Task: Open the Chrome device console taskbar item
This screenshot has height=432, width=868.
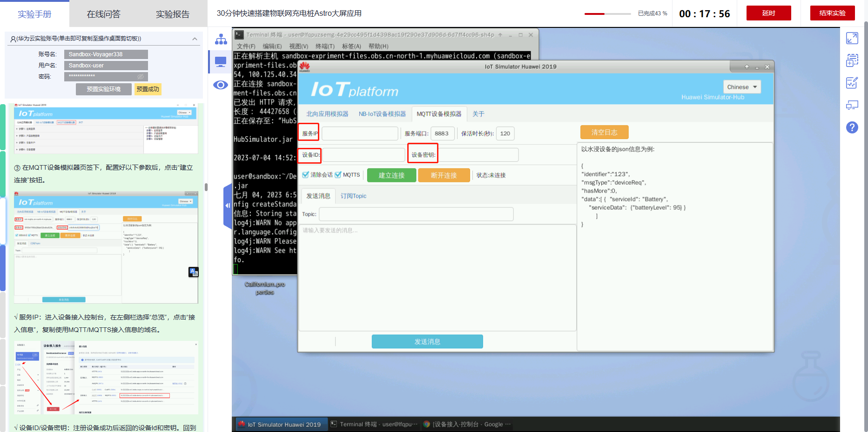Action: [x=467, y=425]
